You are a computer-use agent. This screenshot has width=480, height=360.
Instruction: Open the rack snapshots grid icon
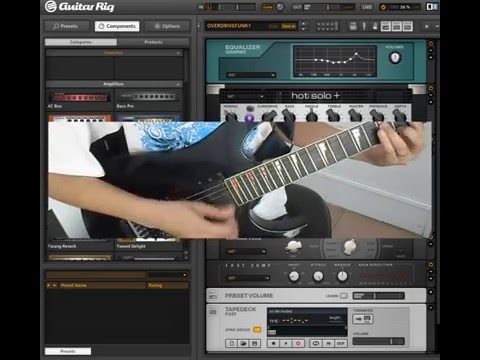(x=327, y=26)
